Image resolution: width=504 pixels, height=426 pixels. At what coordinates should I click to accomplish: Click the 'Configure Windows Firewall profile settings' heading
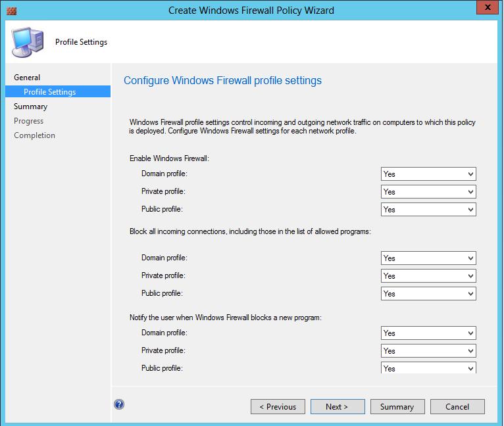(222, 80)
